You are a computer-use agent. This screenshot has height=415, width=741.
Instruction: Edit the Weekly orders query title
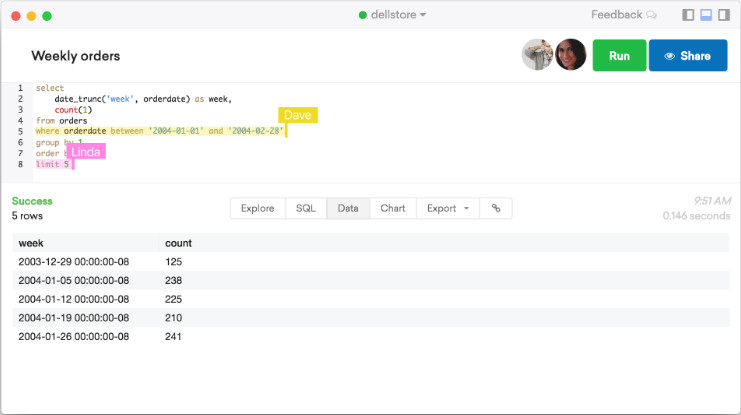point(76,56)
